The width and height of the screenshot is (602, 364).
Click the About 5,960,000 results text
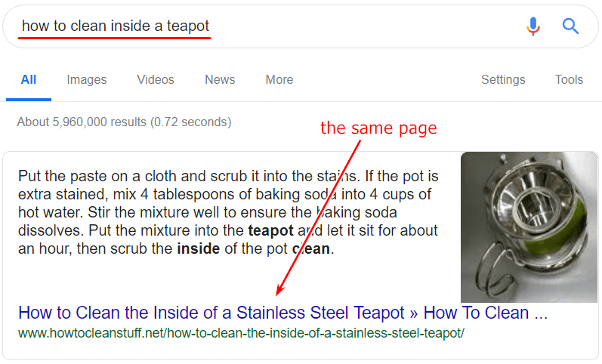point(124,122)
